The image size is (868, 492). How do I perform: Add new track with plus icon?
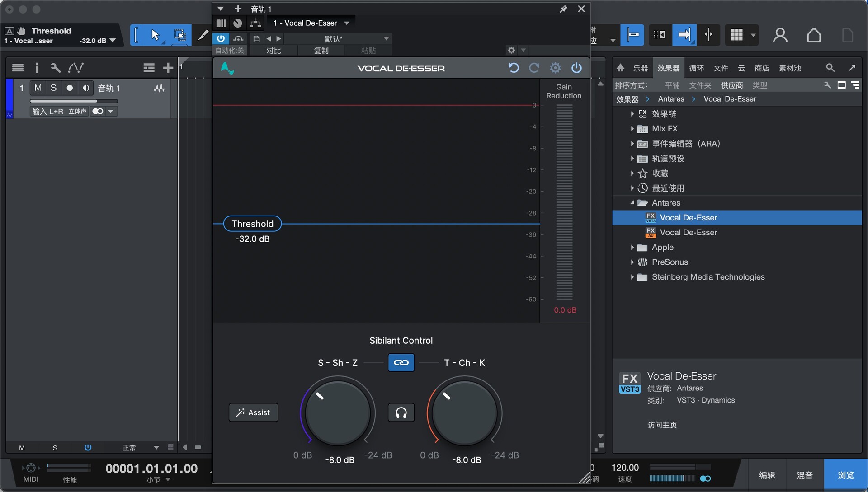(x=168, y=68)
